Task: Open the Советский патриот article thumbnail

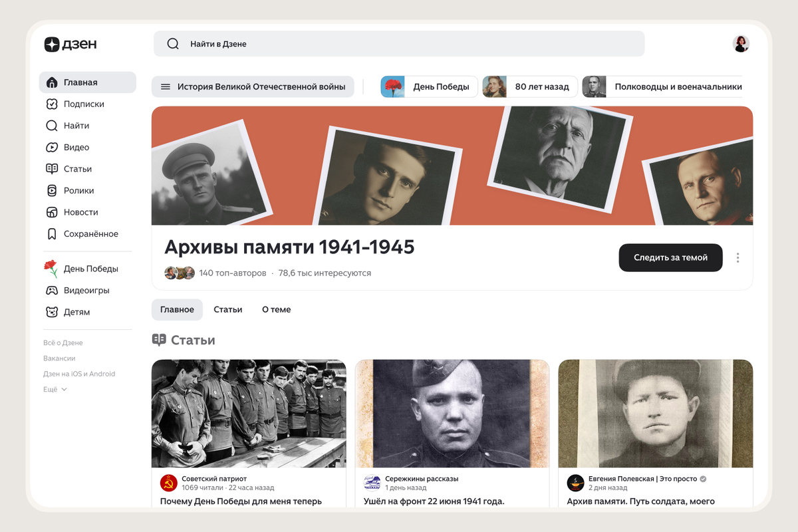Action: [x=249, y=414]
